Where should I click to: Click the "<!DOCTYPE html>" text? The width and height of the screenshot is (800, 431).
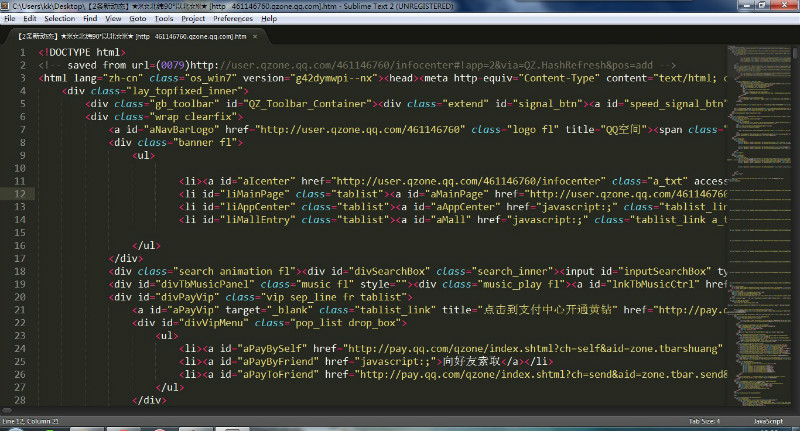82,52
